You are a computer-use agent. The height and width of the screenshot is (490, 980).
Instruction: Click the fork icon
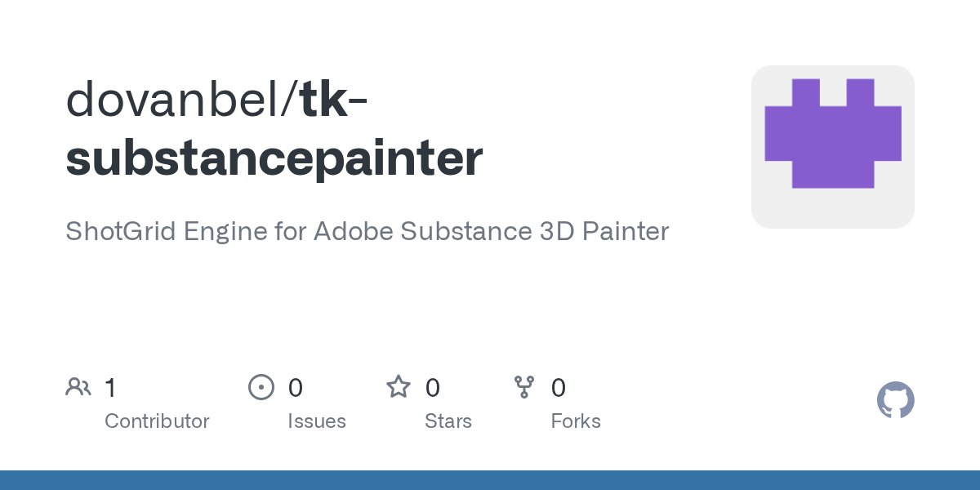(524, 387)
